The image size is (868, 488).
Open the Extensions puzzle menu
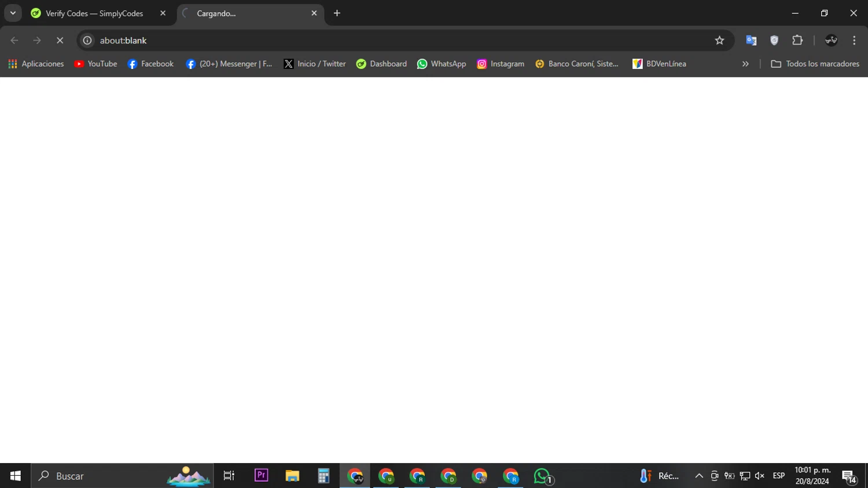797,41
